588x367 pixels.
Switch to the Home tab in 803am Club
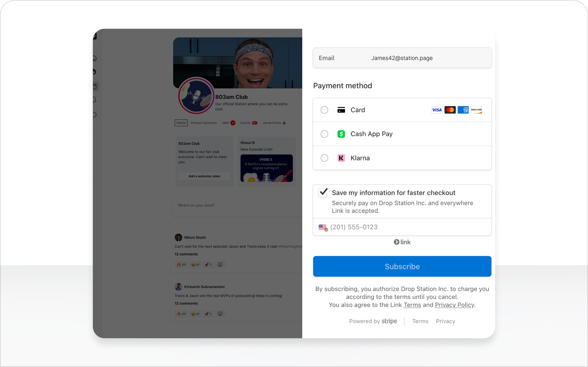click(x=181, y=123)
